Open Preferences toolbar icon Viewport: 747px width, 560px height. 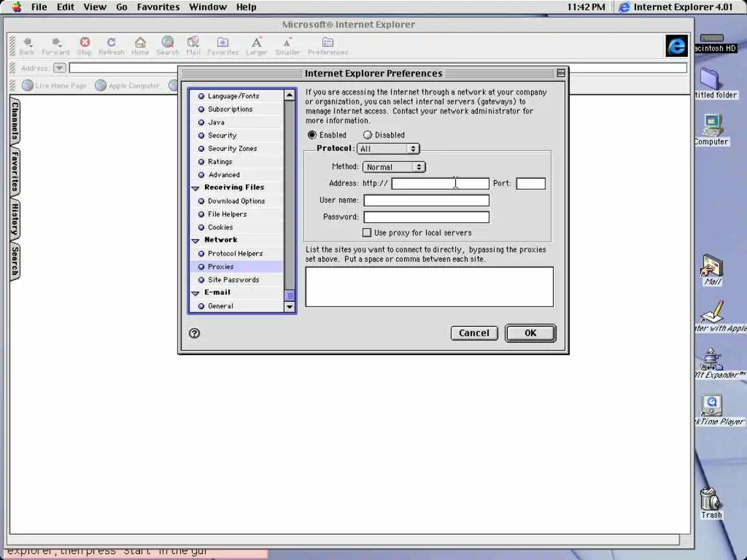coord(327,46)
